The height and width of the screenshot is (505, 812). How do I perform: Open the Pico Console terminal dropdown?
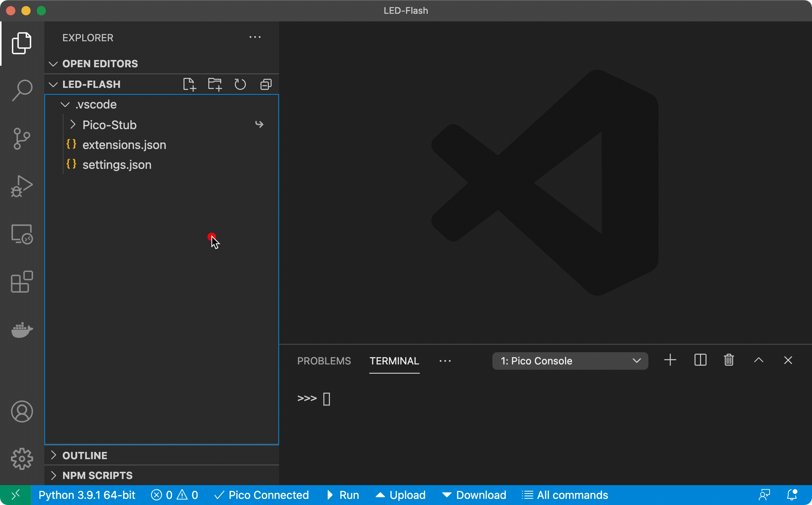coord(570,361)
